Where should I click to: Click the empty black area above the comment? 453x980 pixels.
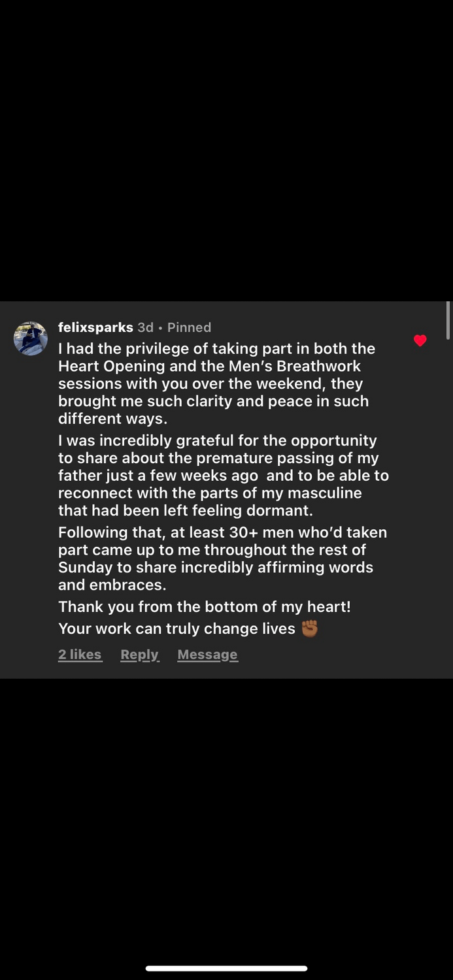tap(226, 150)
